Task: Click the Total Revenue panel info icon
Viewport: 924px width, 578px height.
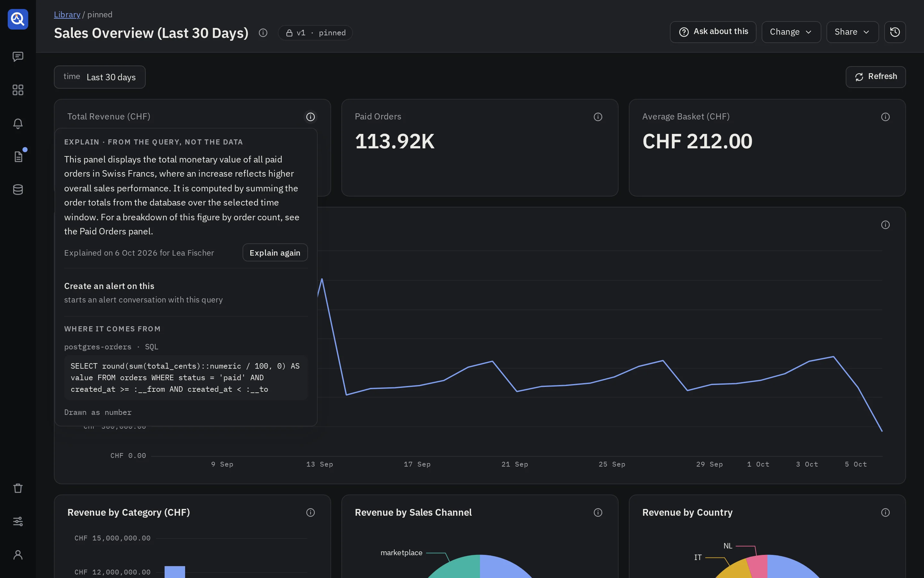Action: coord(311,117)
